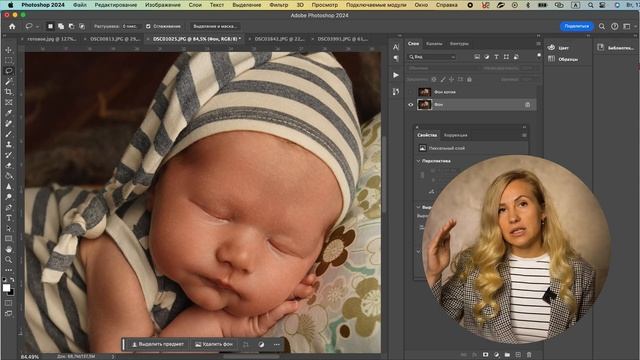Click the Выделить предмет button

(158, 344)
